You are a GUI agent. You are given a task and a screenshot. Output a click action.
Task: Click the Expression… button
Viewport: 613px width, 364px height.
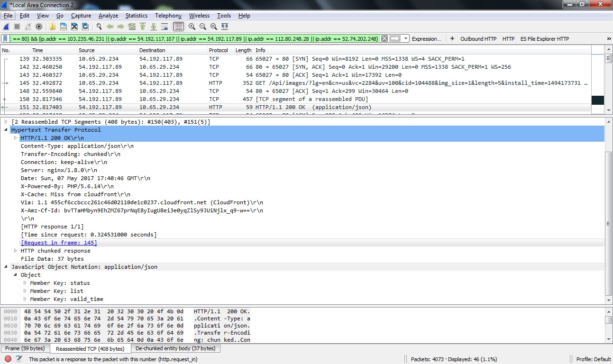coord(426,39)
